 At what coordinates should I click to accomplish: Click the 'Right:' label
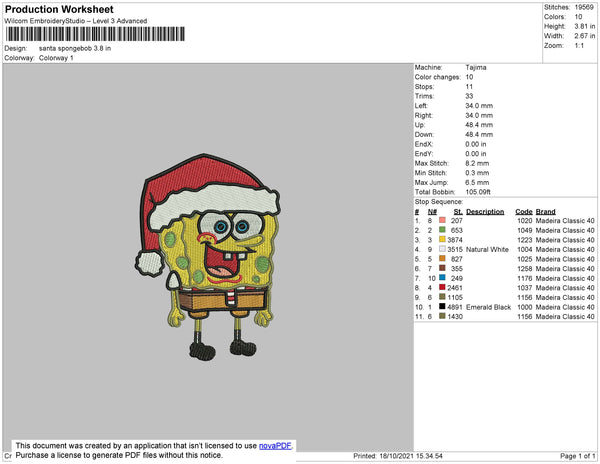tap(424, 116)
